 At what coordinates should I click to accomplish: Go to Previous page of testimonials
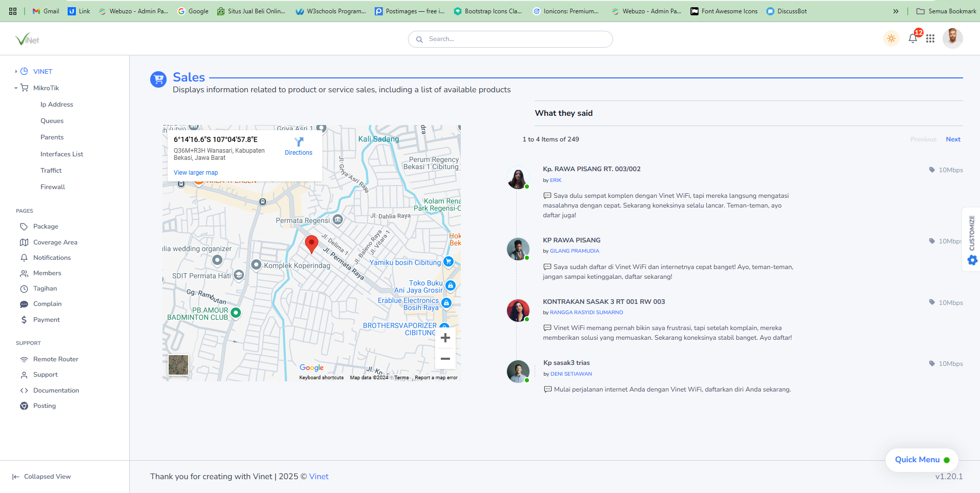923,139
